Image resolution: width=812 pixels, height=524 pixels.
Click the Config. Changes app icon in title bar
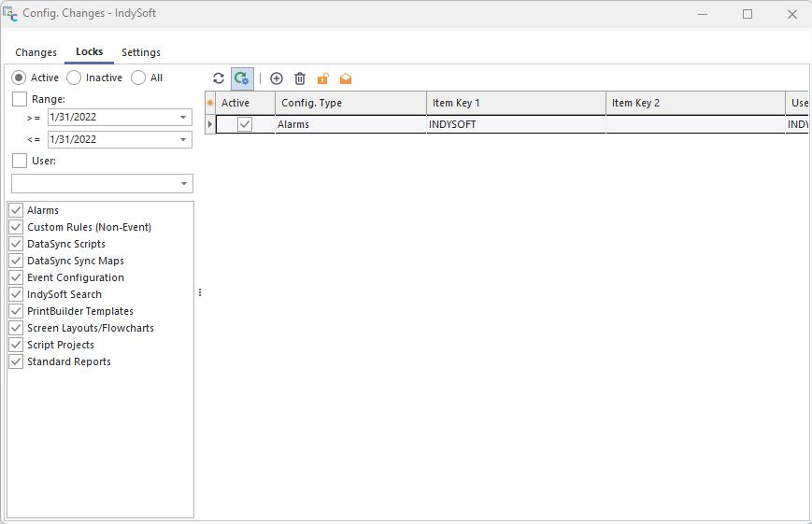[10, 14]
